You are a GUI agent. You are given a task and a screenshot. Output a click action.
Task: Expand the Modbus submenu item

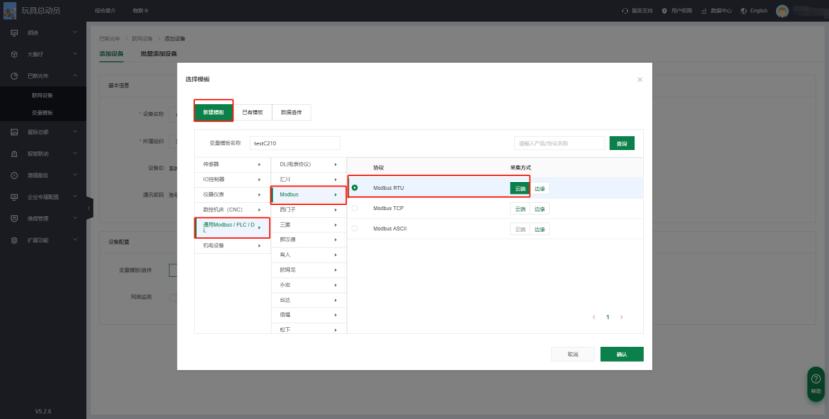pos(308,194)
